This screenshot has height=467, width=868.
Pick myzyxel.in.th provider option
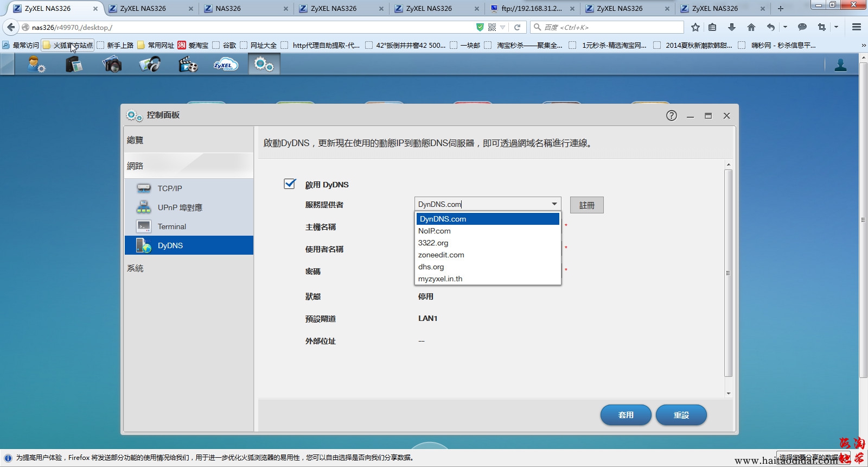click(441, 279)
